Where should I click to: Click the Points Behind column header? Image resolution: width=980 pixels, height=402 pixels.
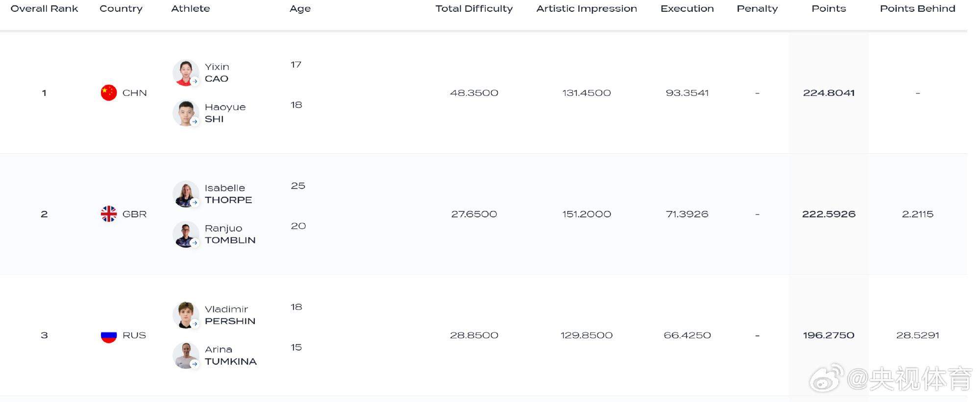tap(917, 9)
